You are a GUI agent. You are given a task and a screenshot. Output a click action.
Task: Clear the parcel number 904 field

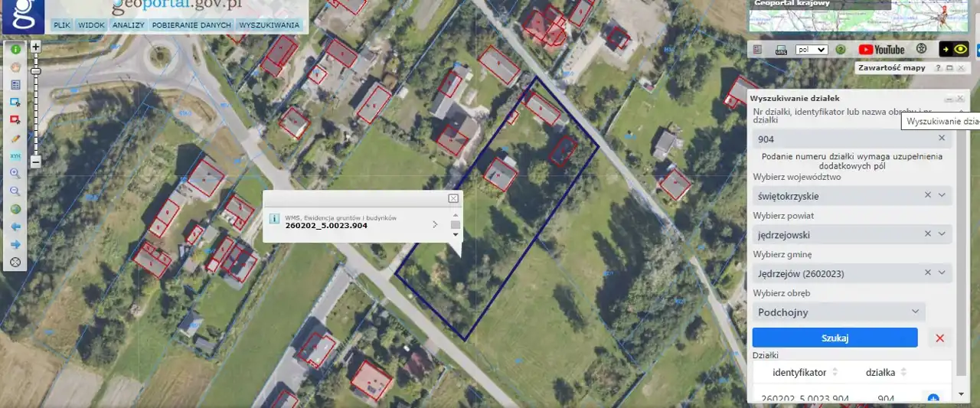[x=942, y=139]
